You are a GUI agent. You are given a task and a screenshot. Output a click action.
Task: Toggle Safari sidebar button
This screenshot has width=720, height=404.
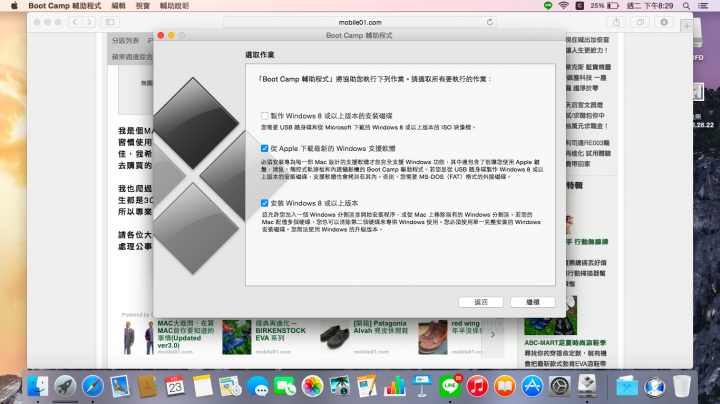[110, 22]
